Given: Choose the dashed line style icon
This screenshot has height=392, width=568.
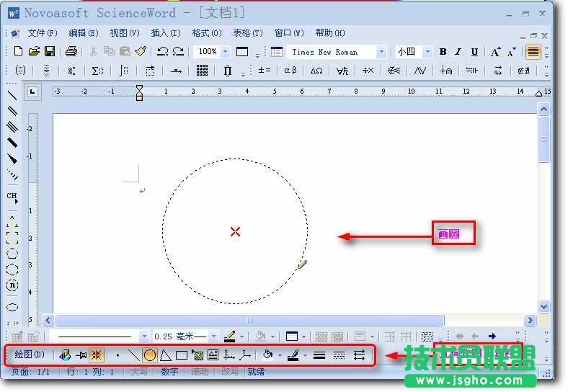Looking at the screenshot, I should pyautogui.click(x=339, y=355).
